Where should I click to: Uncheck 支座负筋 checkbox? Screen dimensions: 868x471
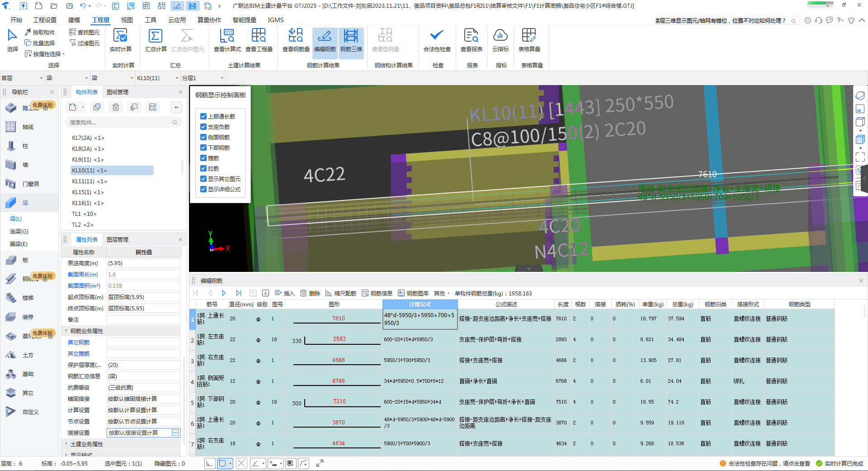click(x=203, y=127)
